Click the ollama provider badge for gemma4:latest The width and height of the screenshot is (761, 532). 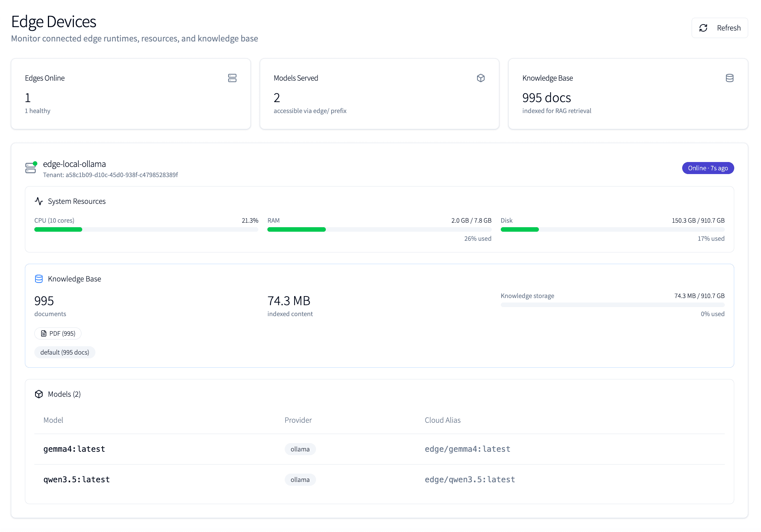pyautogui.click(x=300, y=449)
